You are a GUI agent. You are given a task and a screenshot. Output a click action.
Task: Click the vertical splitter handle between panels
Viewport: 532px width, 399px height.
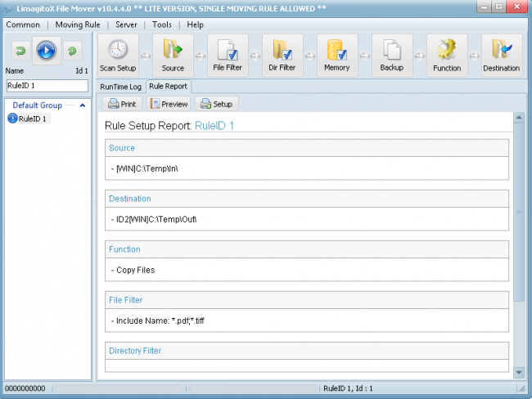94,206
